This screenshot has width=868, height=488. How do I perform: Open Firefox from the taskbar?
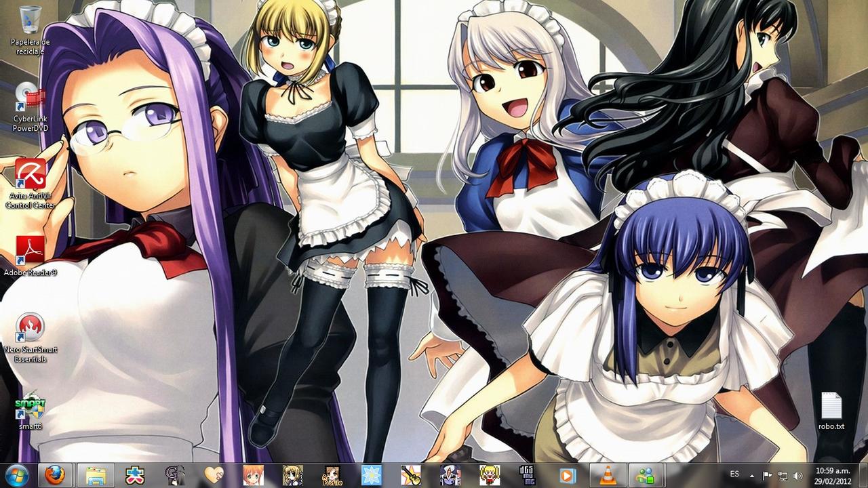pos(56,474)
